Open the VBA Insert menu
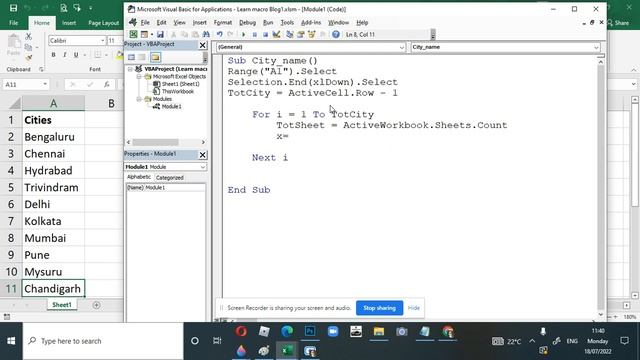The height and width of the screenshot is (360, 640). [x=200, y=22]
